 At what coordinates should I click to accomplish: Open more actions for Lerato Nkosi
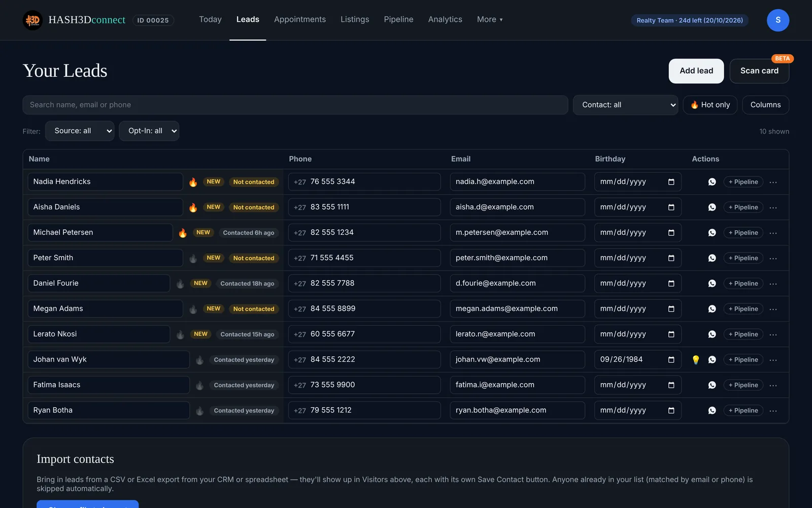773,334
